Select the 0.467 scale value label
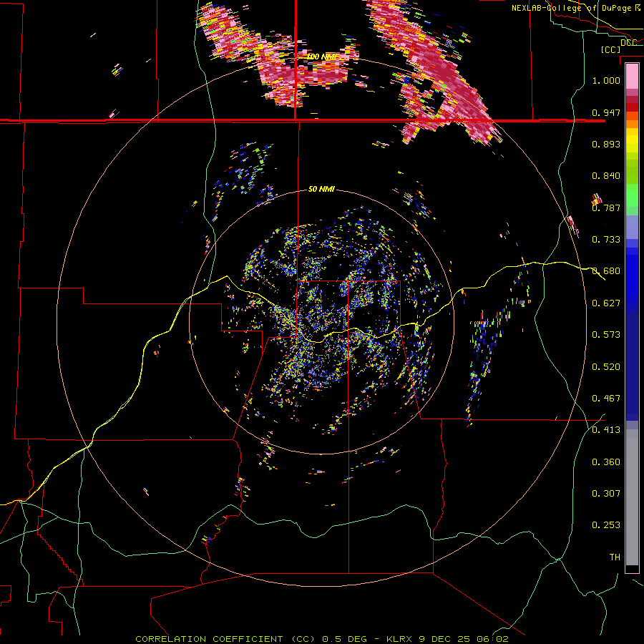The width and height of the screenshot is (644, 644). 606,399
